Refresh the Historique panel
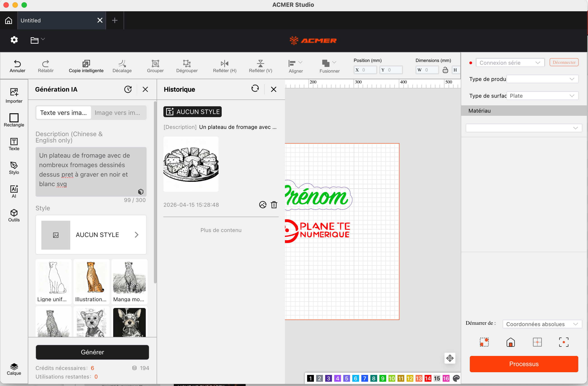The image size is (588, 386). (255, 88)
